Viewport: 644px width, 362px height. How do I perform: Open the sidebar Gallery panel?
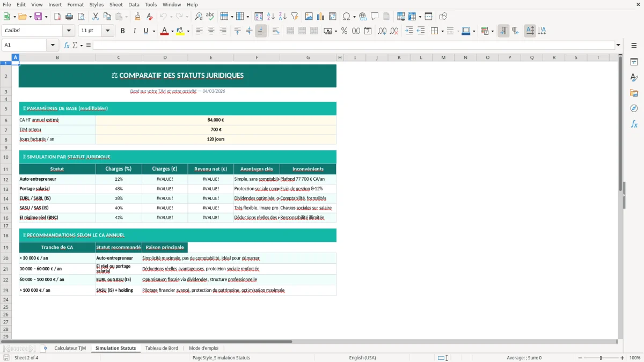(x=634, y=93)
